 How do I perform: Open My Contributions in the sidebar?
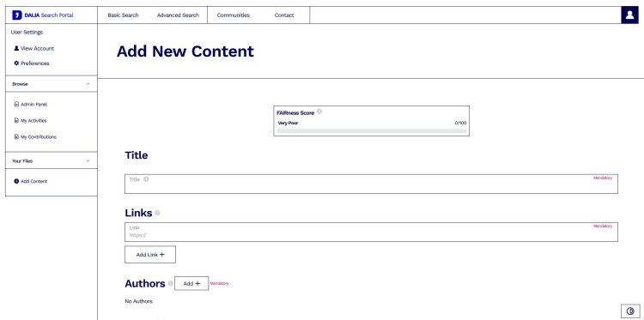click(35, 136)
